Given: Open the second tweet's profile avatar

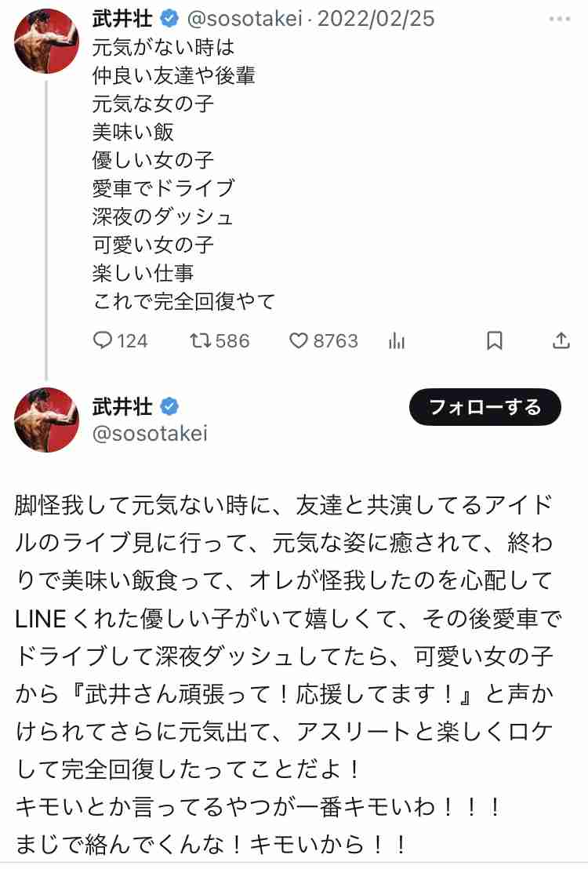Looking at the screenshot, I should tap(46, 420).
